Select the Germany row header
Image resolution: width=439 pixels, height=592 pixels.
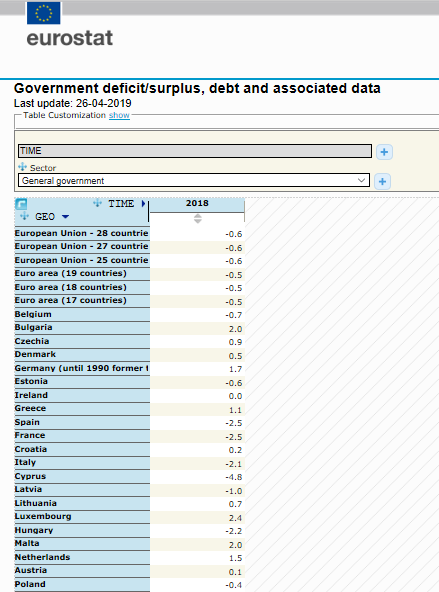[82, 368]
